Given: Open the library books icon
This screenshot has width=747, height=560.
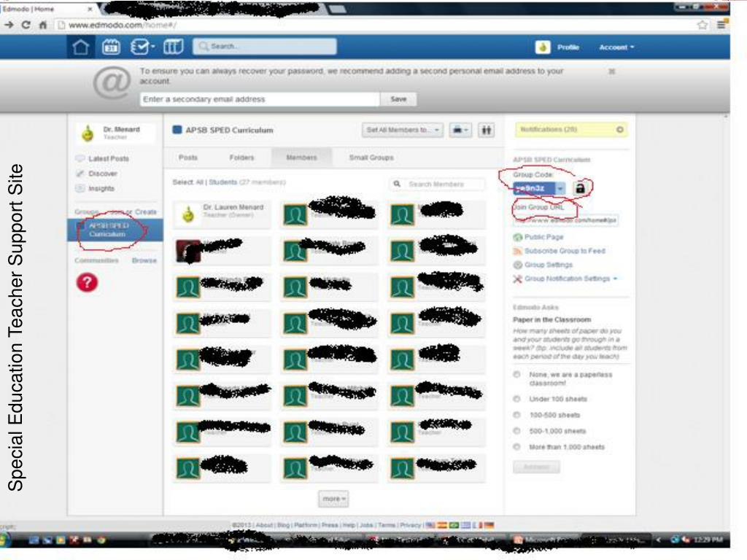Looking at the screenshot, I should tap(173, 47).
